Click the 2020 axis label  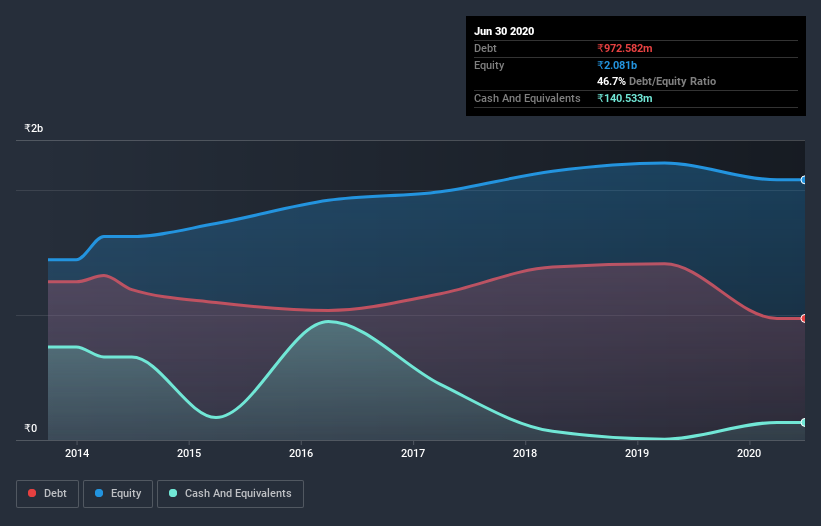[749, 453]
